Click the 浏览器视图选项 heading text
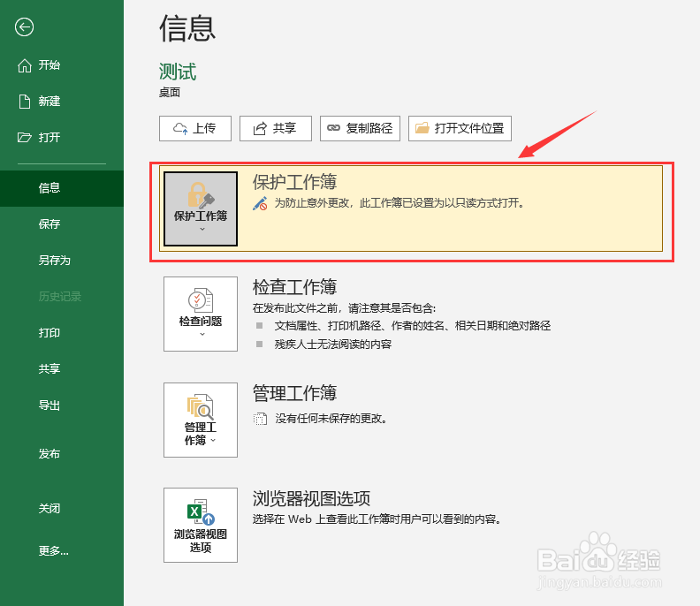 pyautogui.click(x=312, y=498)
